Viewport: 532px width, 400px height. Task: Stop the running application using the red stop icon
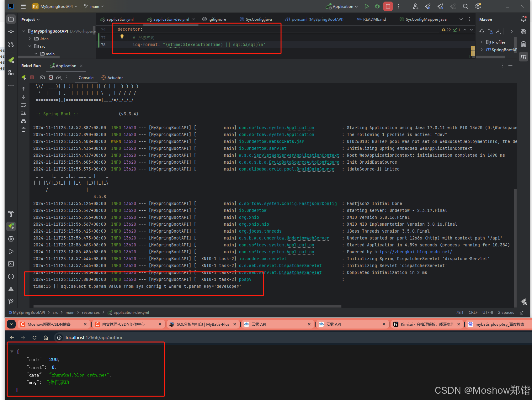click(x=388, y=6)
